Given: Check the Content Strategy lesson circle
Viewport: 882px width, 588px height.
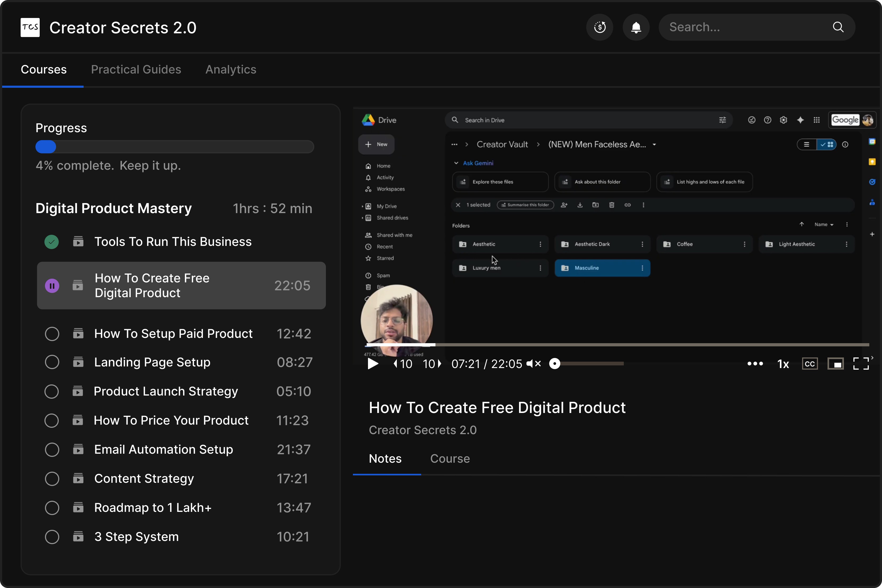Looking at the screenshot, I should pyautogui.click(x=52, y=479).
